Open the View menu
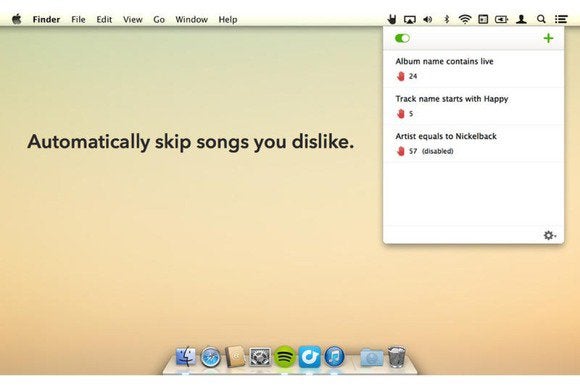 click(132, 19)
